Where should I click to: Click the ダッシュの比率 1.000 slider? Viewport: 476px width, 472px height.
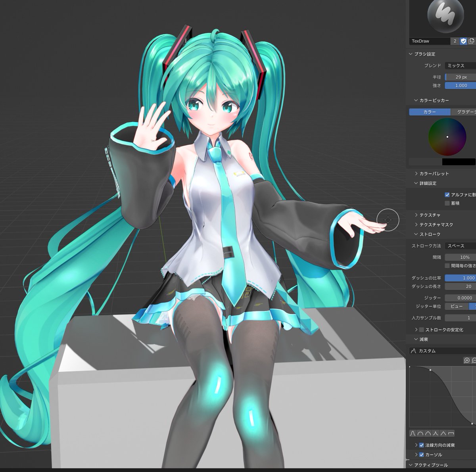pos(460,278)
